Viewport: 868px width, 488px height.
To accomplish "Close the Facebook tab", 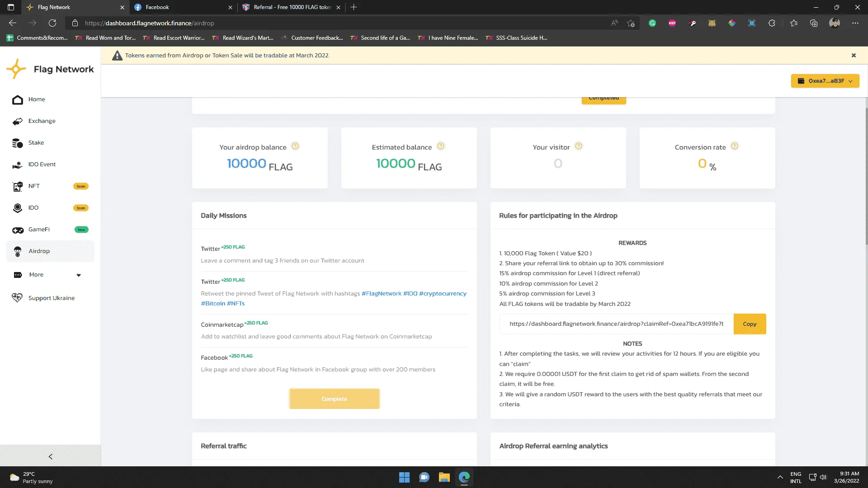I will point(230,7).
